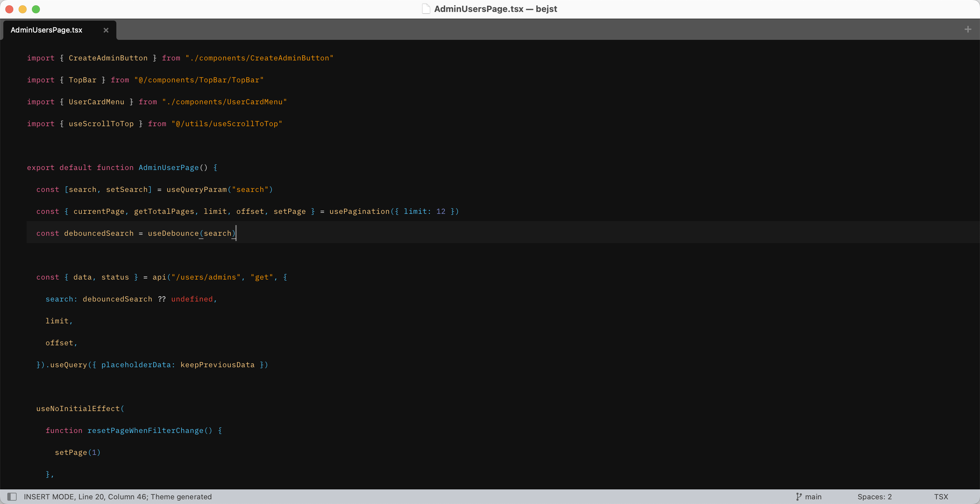The height and width of the screenshot is (504, 980).
Task: Click the CreateAdminButton import path string
Action: click(x=259, y=58)
